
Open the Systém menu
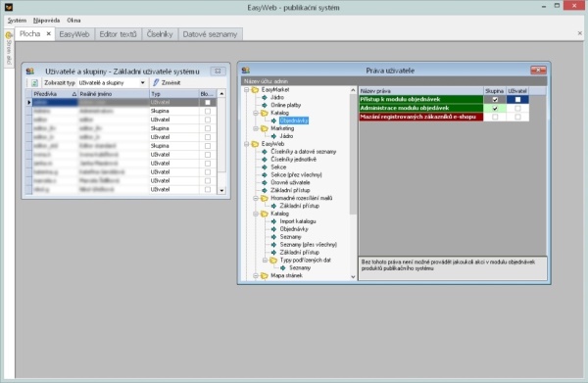point(17,21)
